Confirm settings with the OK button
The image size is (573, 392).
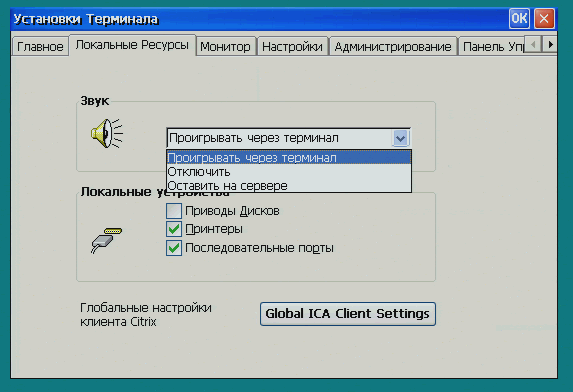tap(519, 18)
